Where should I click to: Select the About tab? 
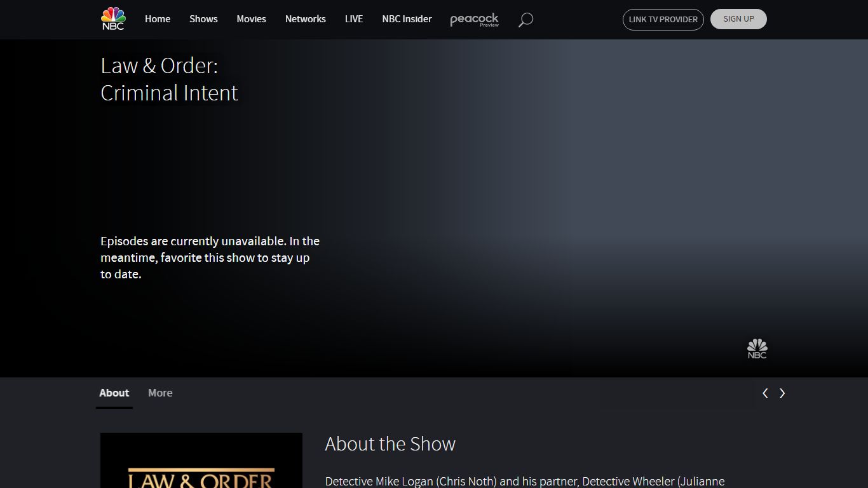[x=114, y=393]
